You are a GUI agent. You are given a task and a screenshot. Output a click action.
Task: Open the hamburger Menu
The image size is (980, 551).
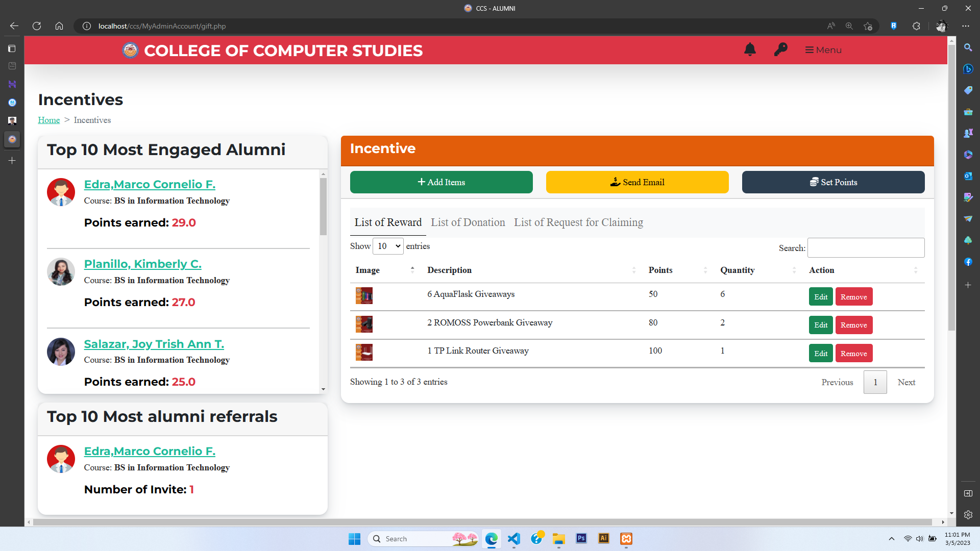point(823,50)
